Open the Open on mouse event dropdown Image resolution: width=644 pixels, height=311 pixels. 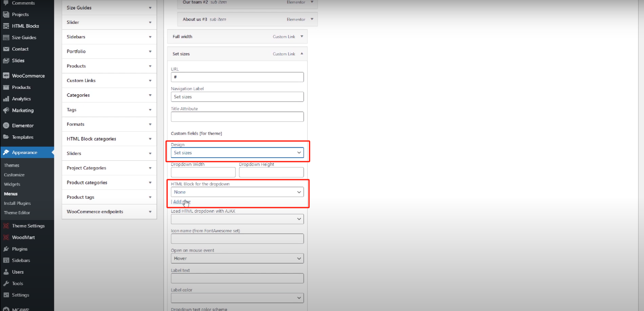click(x=237, y=259)
